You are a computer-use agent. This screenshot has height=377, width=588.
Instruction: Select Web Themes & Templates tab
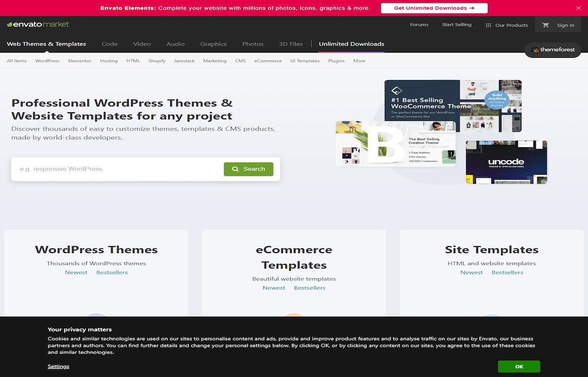46,44
